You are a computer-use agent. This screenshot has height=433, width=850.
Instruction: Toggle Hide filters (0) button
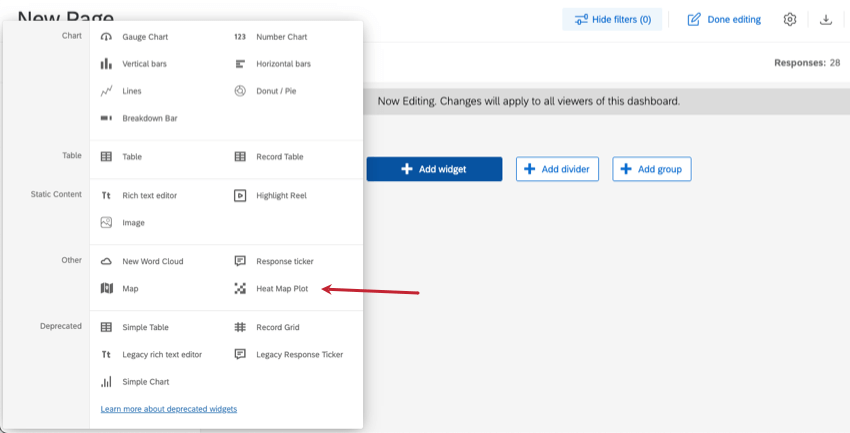pos(611,19)
